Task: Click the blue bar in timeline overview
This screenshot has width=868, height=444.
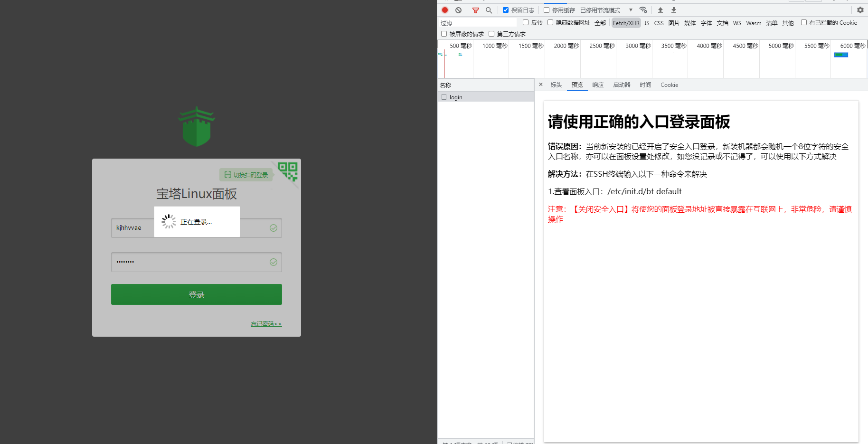Action: 841,55
